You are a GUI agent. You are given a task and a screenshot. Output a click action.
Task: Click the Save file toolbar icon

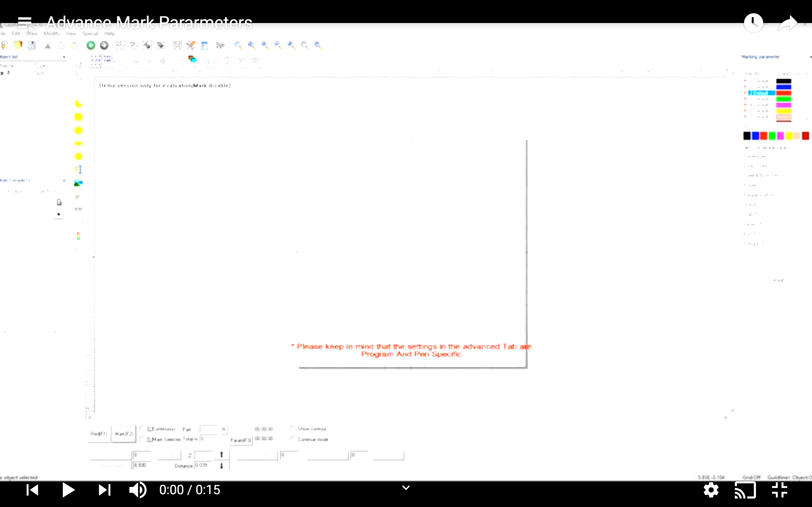point(32,45)
